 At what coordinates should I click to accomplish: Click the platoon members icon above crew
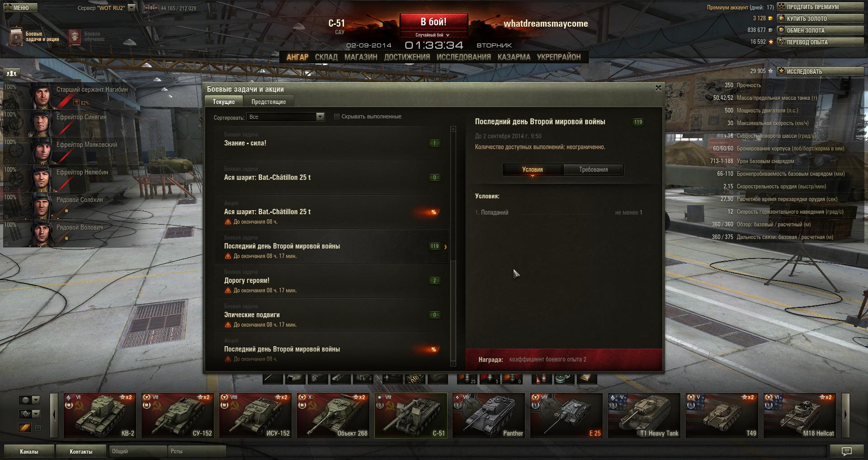[x=12, y=73]
